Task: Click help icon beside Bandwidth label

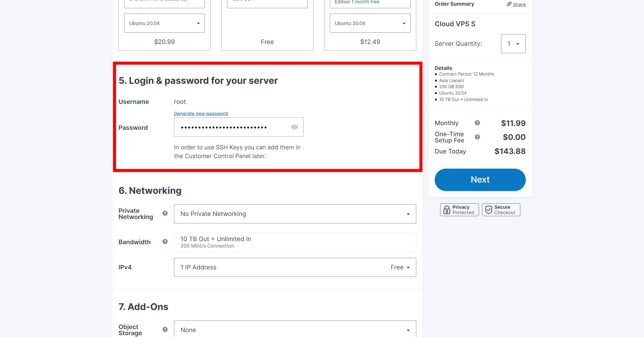Action: click(x=165, y=242)
